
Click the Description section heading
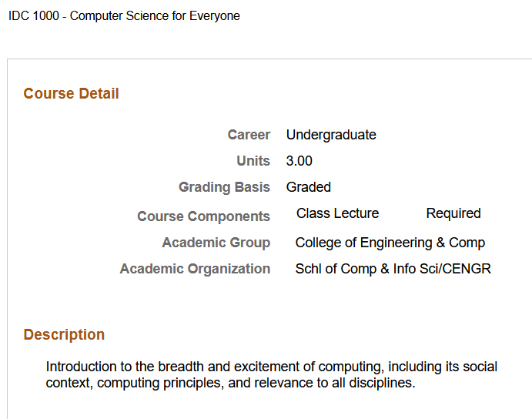(64, 335)
